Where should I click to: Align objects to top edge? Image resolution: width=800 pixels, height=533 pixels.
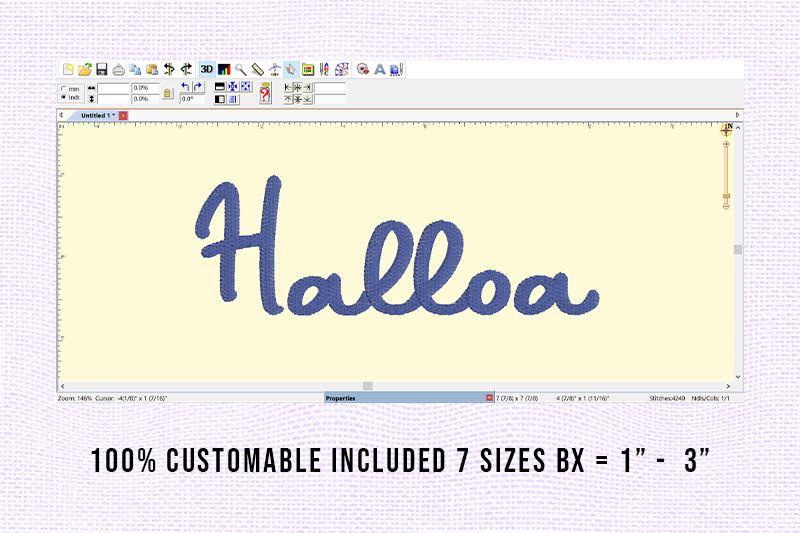(288, 99)
